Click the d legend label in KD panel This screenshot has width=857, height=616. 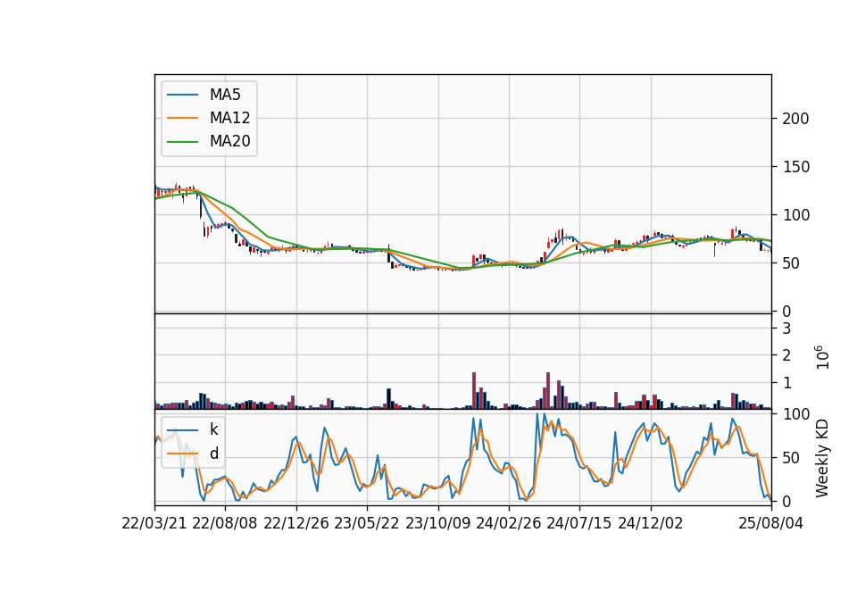click(x=213, y=454)
